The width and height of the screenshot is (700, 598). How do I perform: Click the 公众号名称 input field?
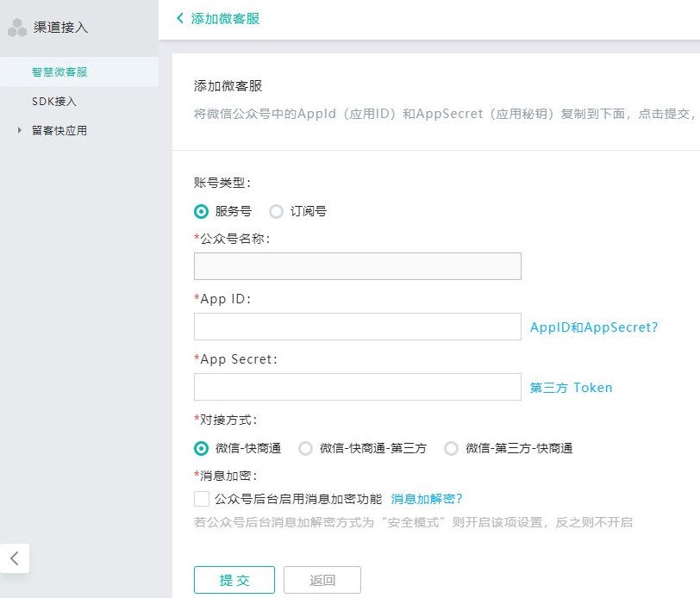click(357, 266)
